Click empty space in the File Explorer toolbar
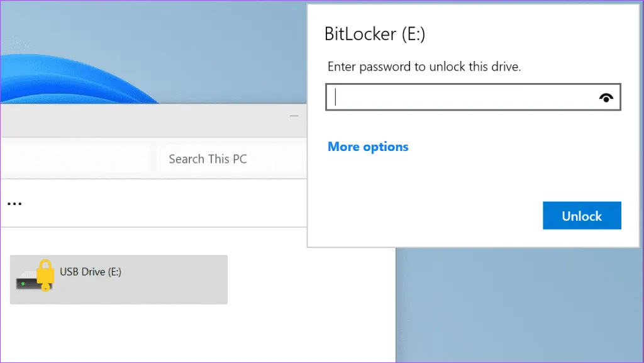 click(x=157, y=204)
